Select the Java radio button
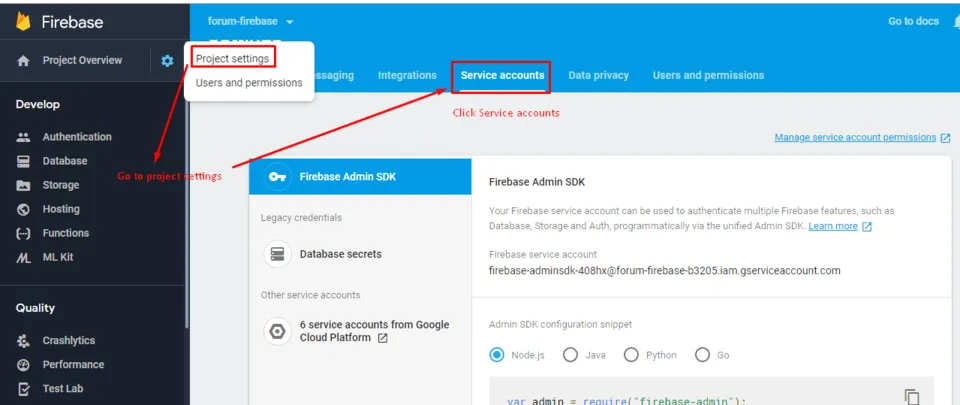The width and height of the screenshot is (960, 405). click(570, 355)
